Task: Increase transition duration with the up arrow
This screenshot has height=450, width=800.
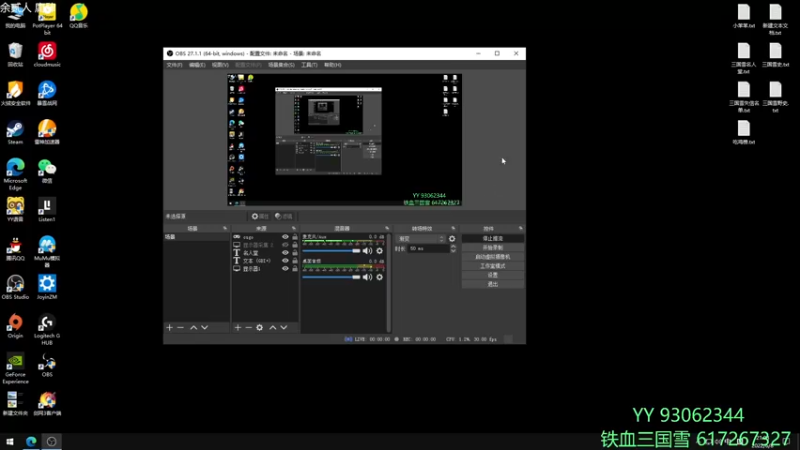Action: pos(453,246)
